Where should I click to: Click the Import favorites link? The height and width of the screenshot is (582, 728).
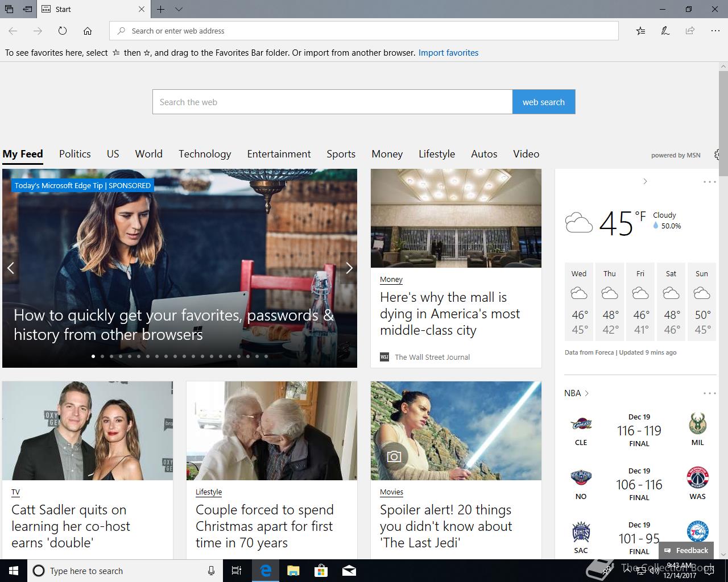(x=448, y=53)
